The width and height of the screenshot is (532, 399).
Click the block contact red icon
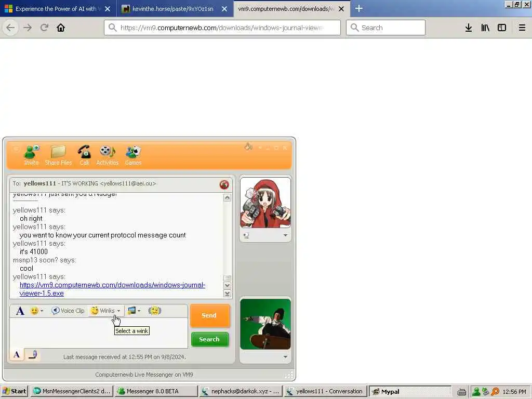pos(224,184)
